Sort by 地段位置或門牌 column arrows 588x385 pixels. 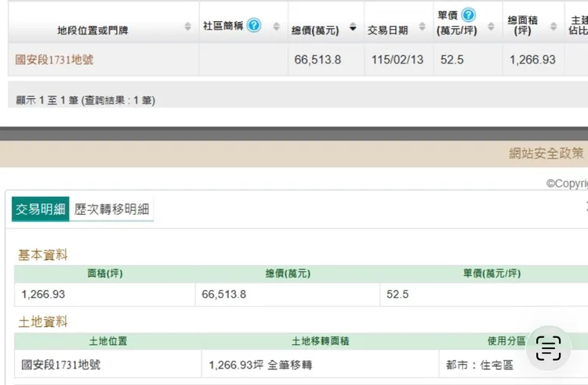coord(188,26)
